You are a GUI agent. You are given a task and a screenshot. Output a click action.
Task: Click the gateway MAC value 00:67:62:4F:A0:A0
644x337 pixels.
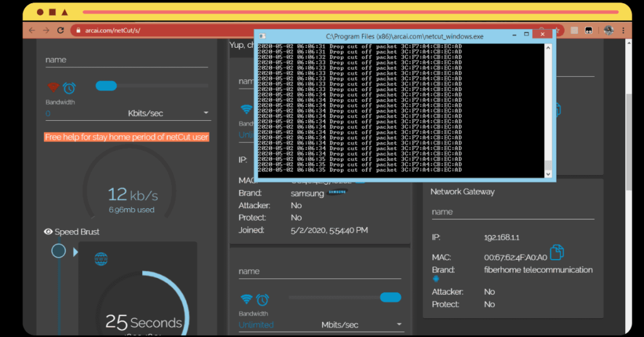516,257
